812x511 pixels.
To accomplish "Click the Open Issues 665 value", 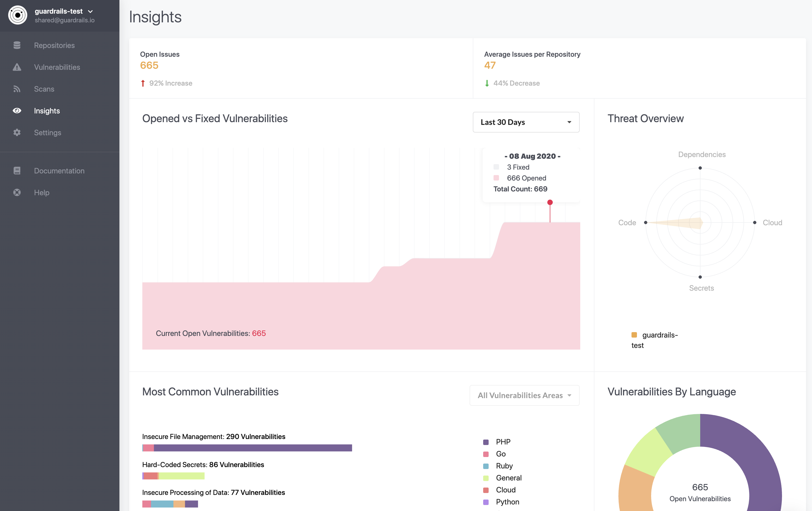I will coord(149,65).
